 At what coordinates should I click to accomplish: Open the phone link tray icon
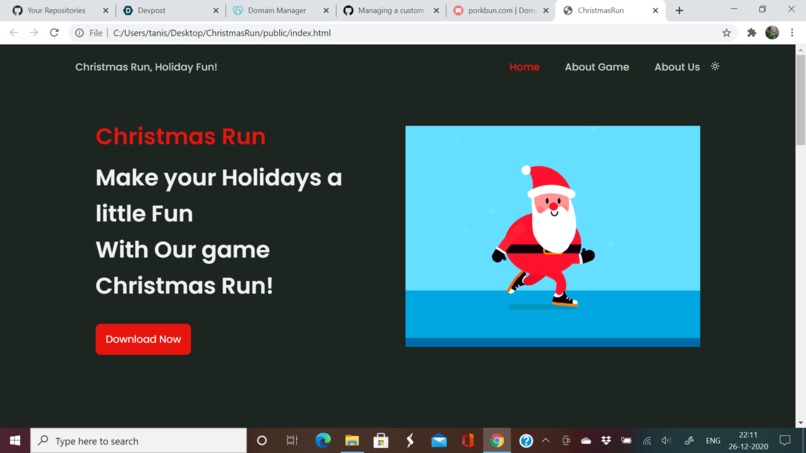point(566,441)
